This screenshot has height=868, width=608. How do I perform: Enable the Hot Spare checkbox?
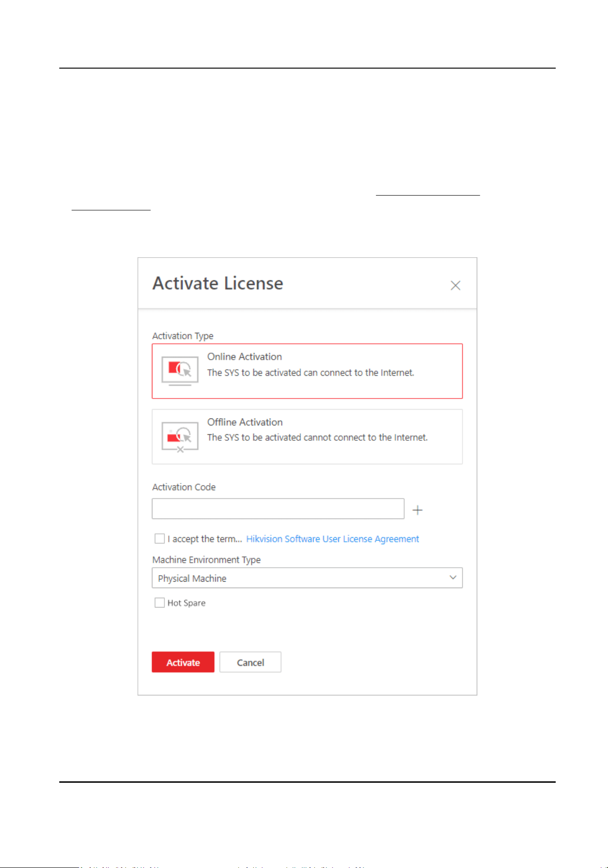[x=160, y=602]
